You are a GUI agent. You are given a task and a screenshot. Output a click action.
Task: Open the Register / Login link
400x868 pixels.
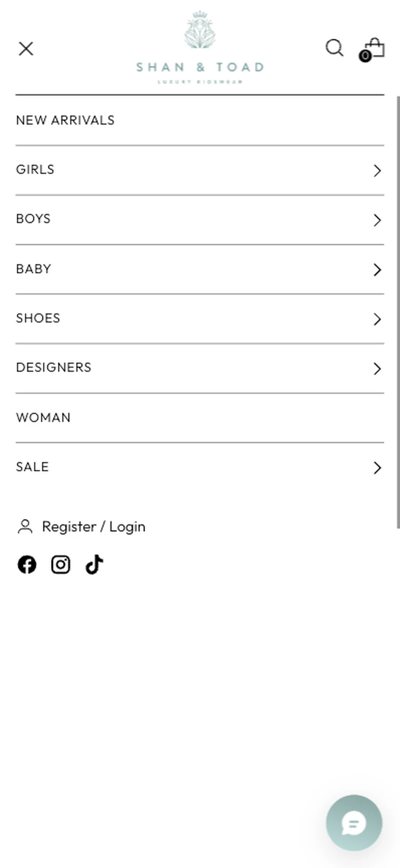(93, 526)
